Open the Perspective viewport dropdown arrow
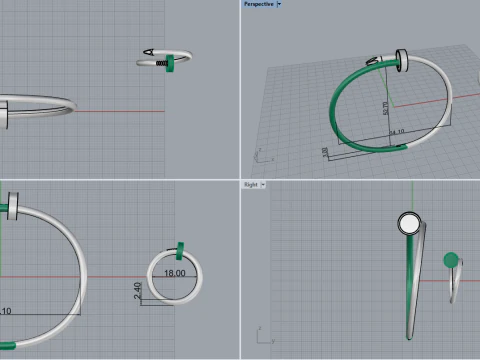Screen dimensions: 480x360 [279, 4]
